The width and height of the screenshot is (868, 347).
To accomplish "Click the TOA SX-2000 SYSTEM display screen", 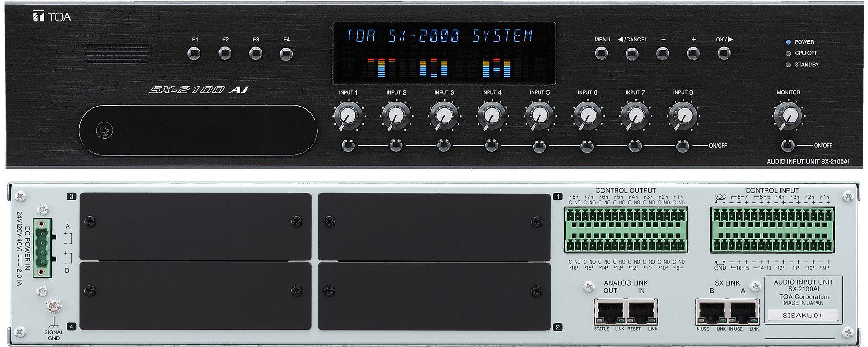I will (444, 53).
